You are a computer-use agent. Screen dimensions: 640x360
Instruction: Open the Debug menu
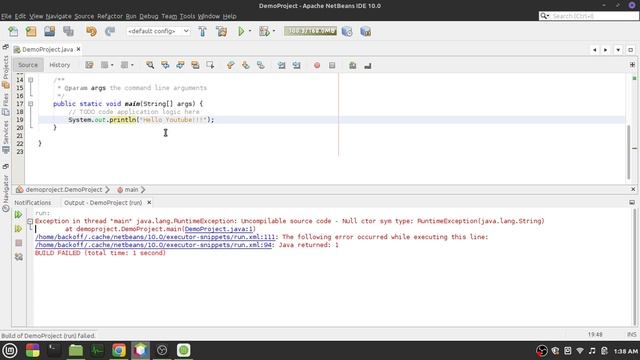point(149,16)
